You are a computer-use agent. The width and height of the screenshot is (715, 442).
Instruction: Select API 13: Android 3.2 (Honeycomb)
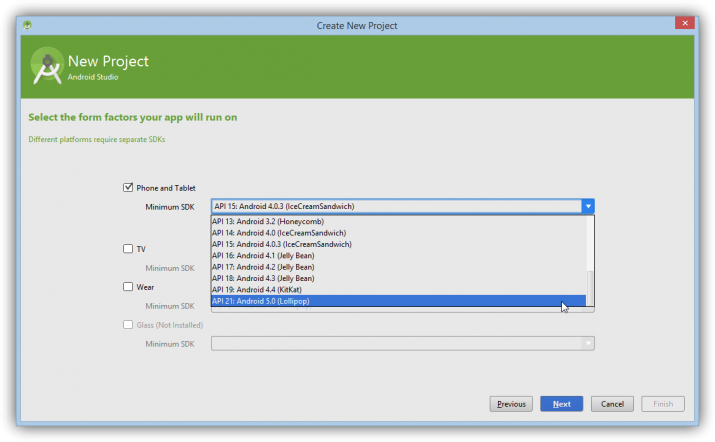click(x=399, y=221)
